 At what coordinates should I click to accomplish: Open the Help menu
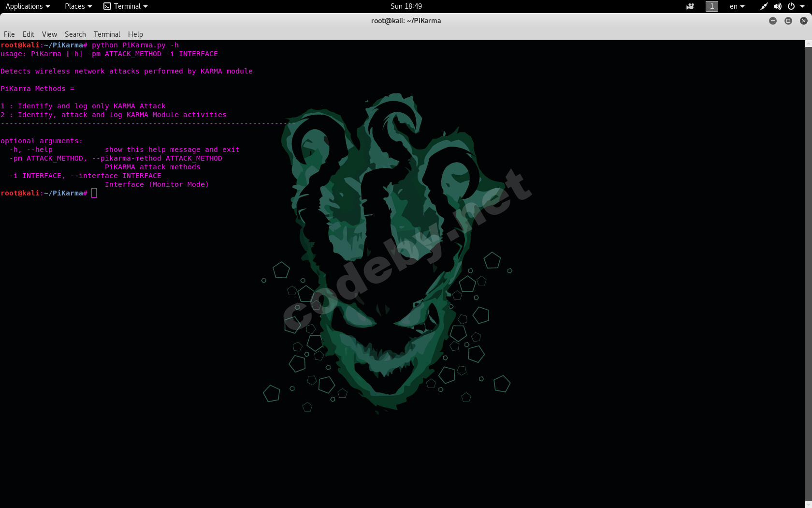click(x=135, y=34)
